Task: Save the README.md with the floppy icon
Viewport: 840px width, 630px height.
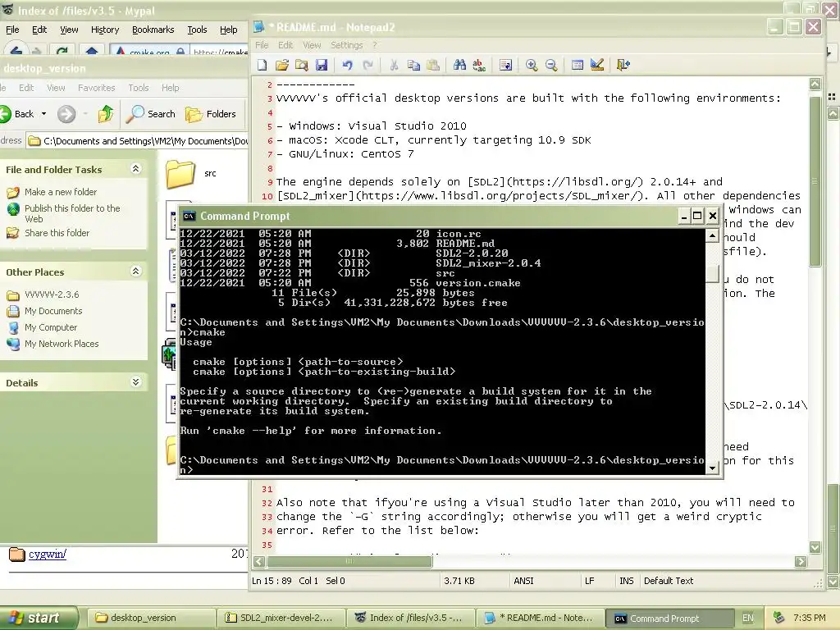Action: click(322, 65)
